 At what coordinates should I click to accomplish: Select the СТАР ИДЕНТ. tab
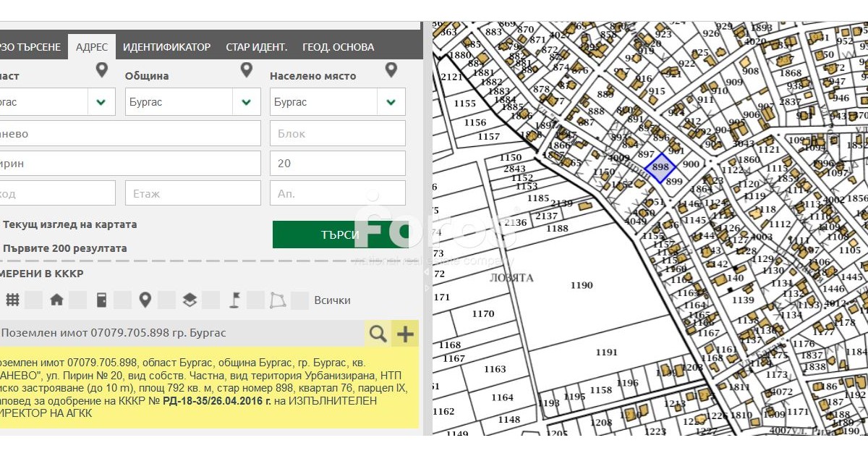pos(257,47)
